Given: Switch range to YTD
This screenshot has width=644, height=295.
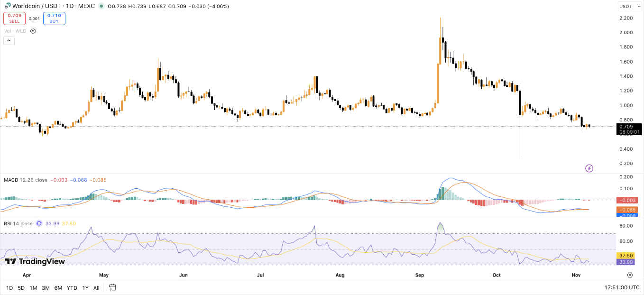Looking at the screenshot, I should [x=72, y=288].
